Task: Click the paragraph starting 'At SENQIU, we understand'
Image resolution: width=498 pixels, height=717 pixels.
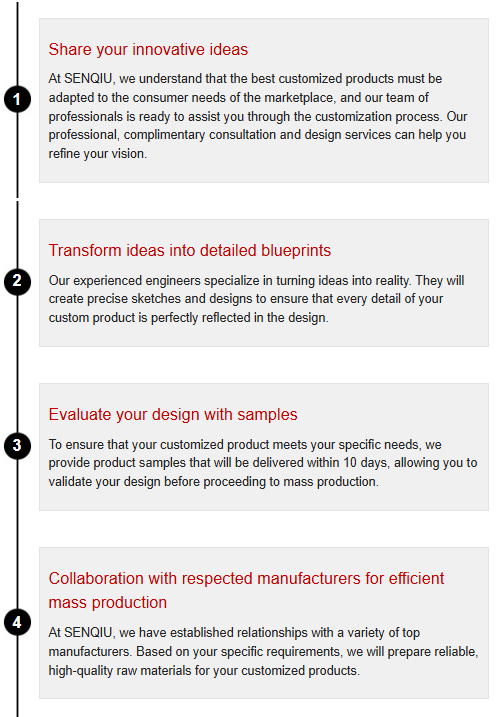Action: [x=258, y=116]
